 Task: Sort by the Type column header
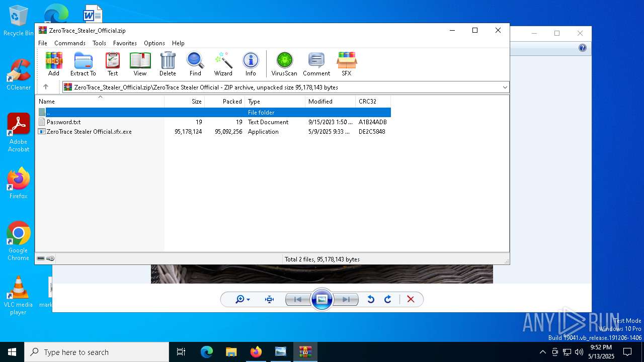(275, 102)
